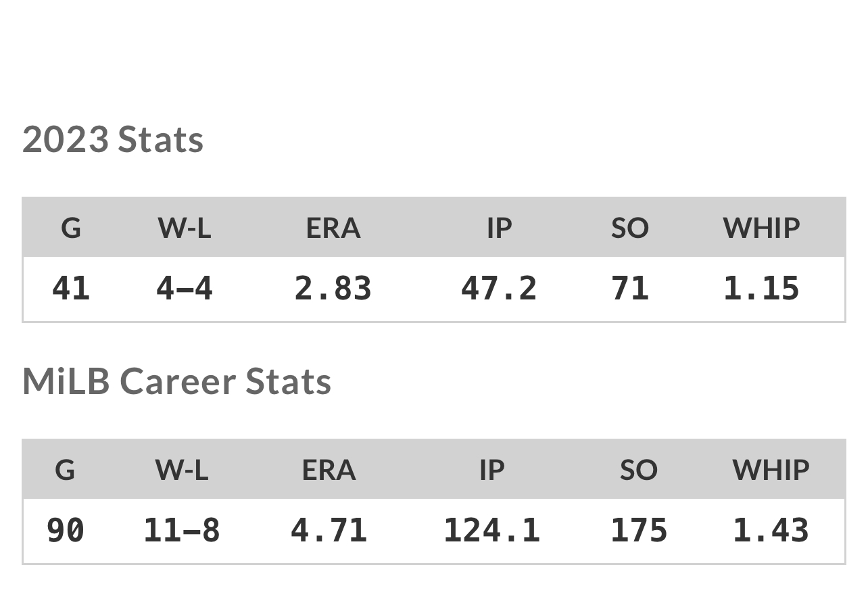This screenshot has width=868, height=607.
Task: Click the 2023 games value 41
Action: 71,289
